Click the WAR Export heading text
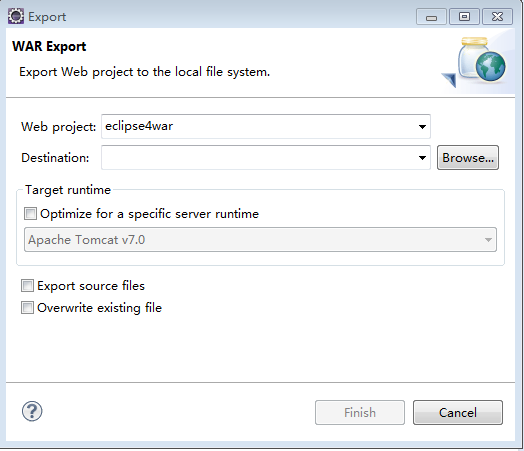 [x=49, y=46]
